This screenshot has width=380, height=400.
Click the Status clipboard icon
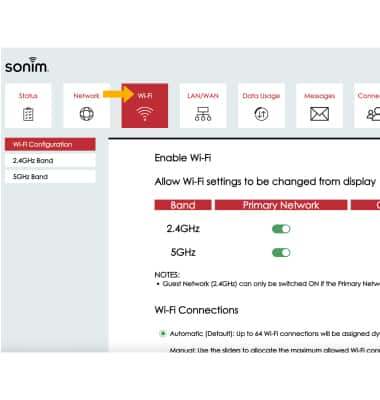[28, 114]
